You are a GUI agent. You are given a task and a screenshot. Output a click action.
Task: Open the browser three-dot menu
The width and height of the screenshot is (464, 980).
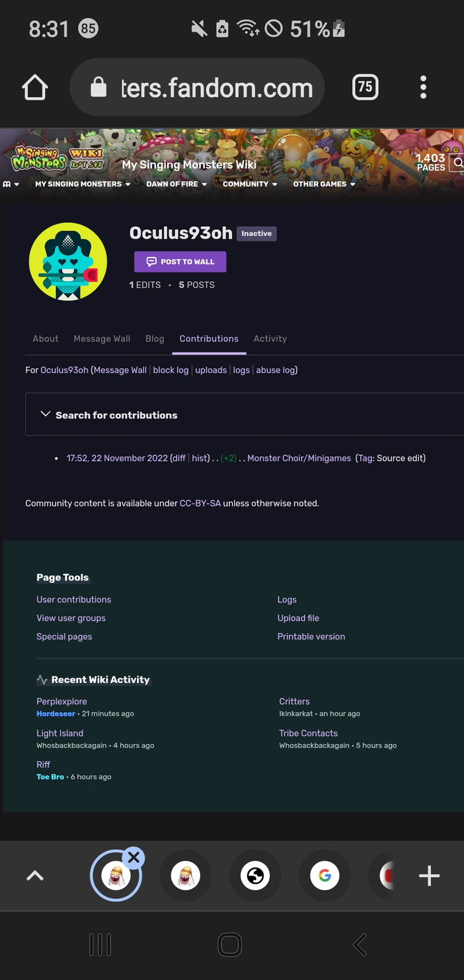(x=423, y=87)
